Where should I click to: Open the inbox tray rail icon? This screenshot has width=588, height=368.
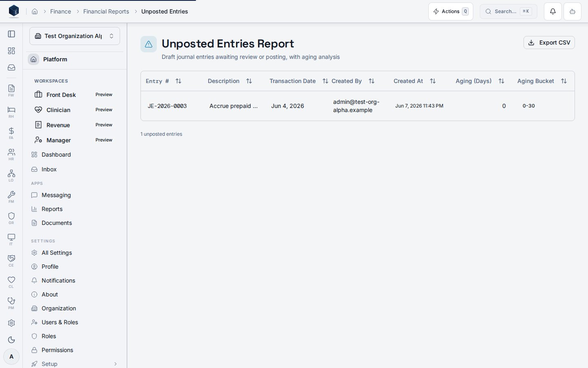coord(11,67)
